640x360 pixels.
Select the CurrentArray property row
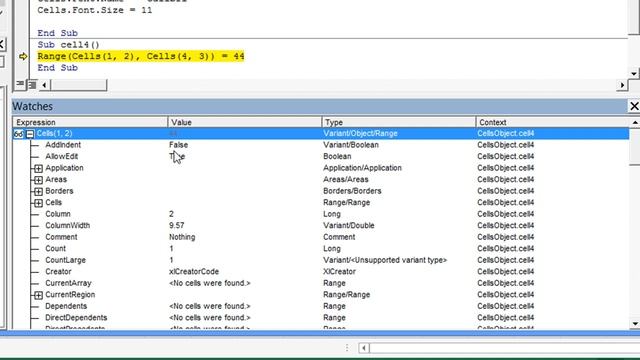(321, 283)
